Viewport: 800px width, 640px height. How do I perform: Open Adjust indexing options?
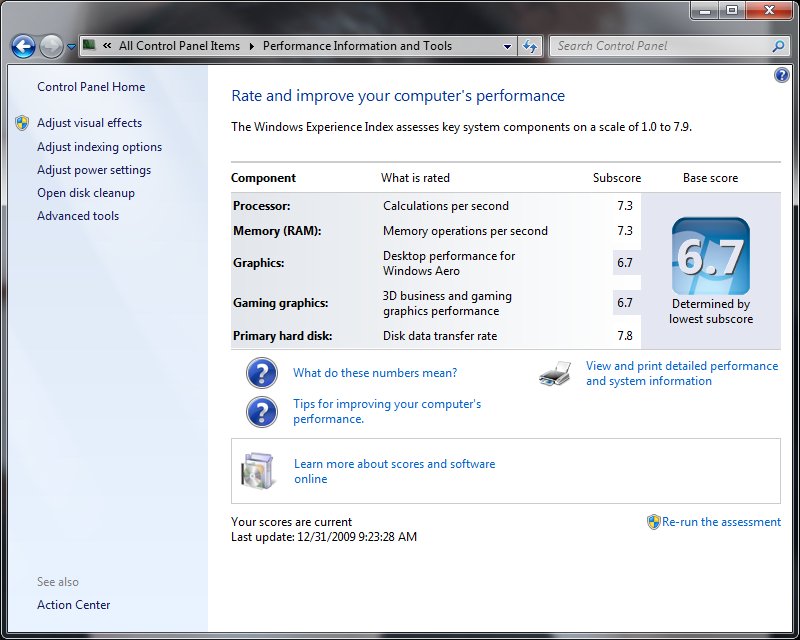click(x=99, y=147)
